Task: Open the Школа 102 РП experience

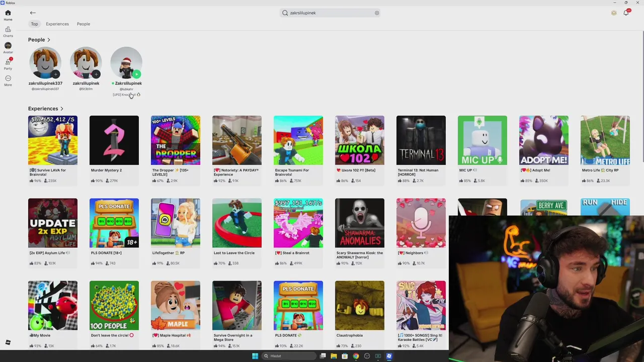Action: (360, 140)
